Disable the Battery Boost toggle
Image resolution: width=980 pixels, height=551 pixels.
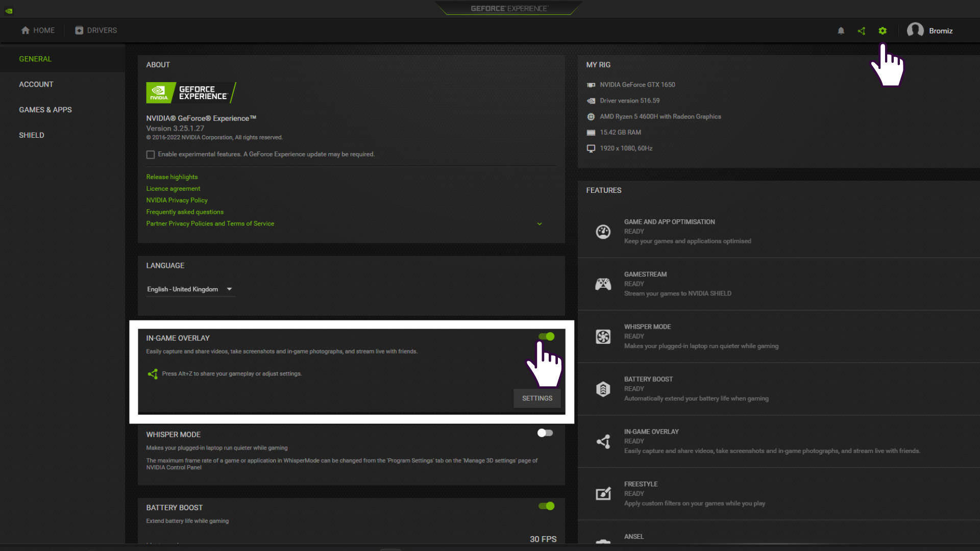[546, 506]
